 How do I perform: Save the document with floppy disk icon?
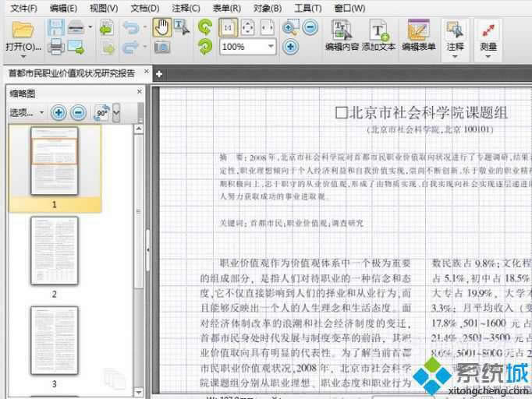click(55, 28)
